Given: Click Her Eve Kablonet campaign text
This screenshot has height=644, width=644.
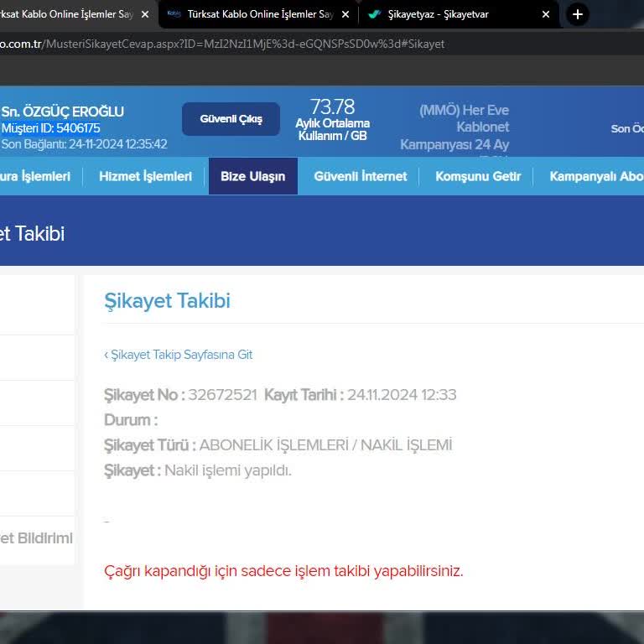Looking at the screenshot, I should (454, 127).
